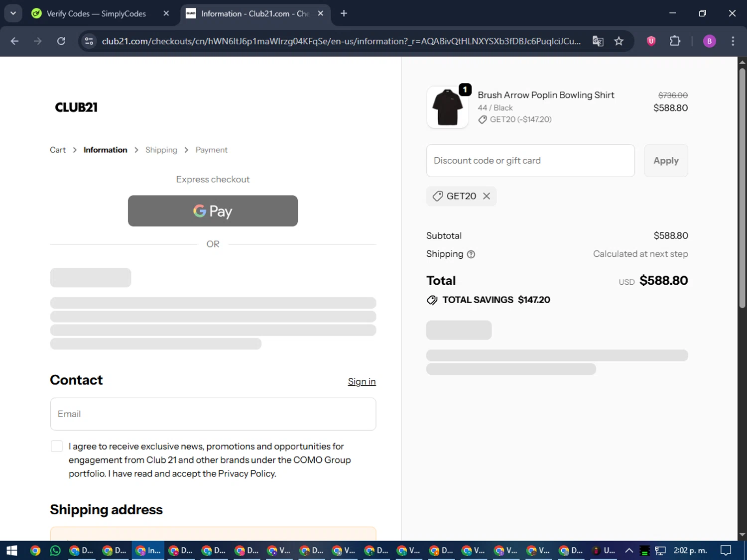Click the browser forward arrow
The height and width of the screenshot is (560, 747).
38,41
